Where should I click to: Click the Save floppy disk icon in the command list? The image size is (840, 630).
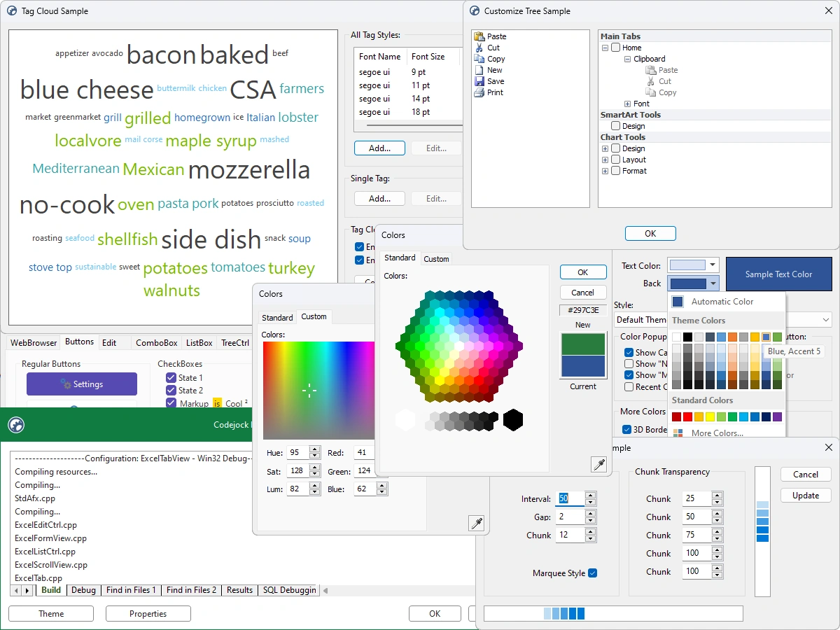(x=479, y=81)
